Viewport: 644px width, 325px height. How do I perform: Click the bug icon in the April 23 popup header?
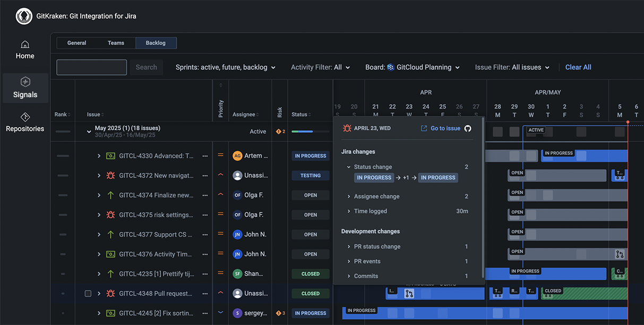[347, 128]
